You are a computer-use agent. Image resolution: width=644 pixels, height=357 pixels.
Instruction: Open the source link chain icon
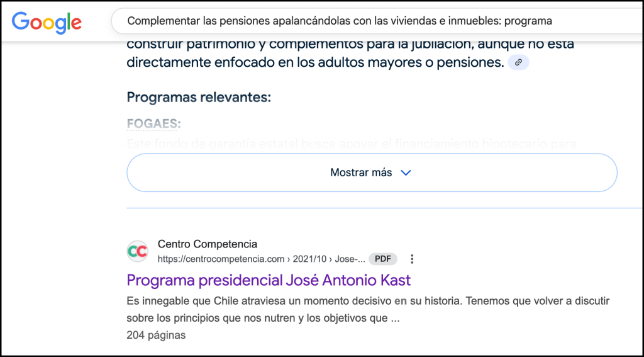click(x=518, y=62)
